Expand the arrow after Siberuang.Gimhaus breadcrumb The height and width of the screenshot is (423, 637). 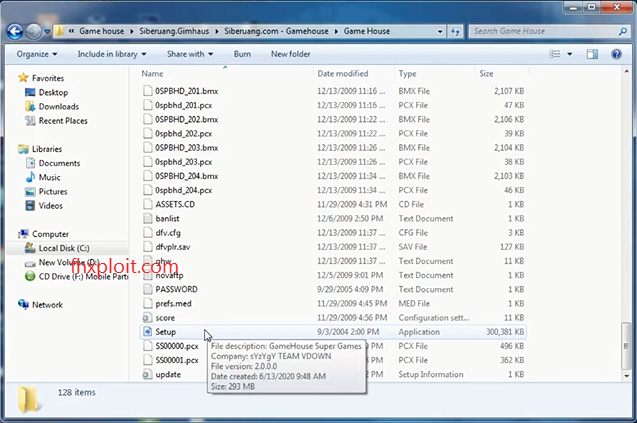[x=217, y=31]
